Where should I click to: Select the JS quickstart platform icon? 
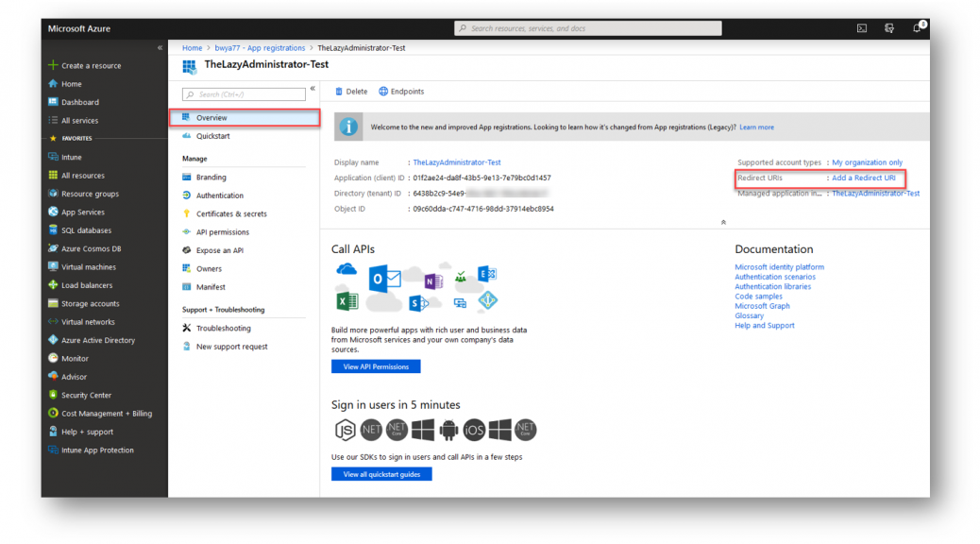345,430
